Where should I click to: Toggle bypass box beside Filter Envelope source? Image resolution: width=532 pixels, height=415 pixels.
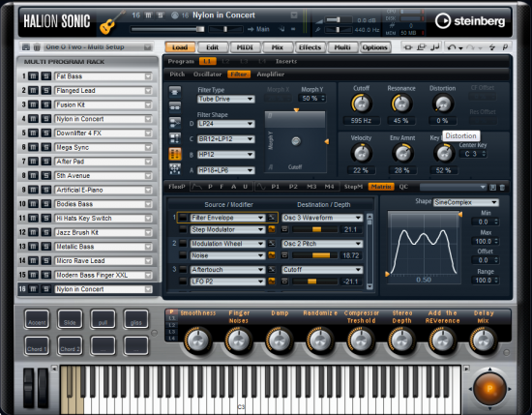pyautogui.click(x=183, y=218)
